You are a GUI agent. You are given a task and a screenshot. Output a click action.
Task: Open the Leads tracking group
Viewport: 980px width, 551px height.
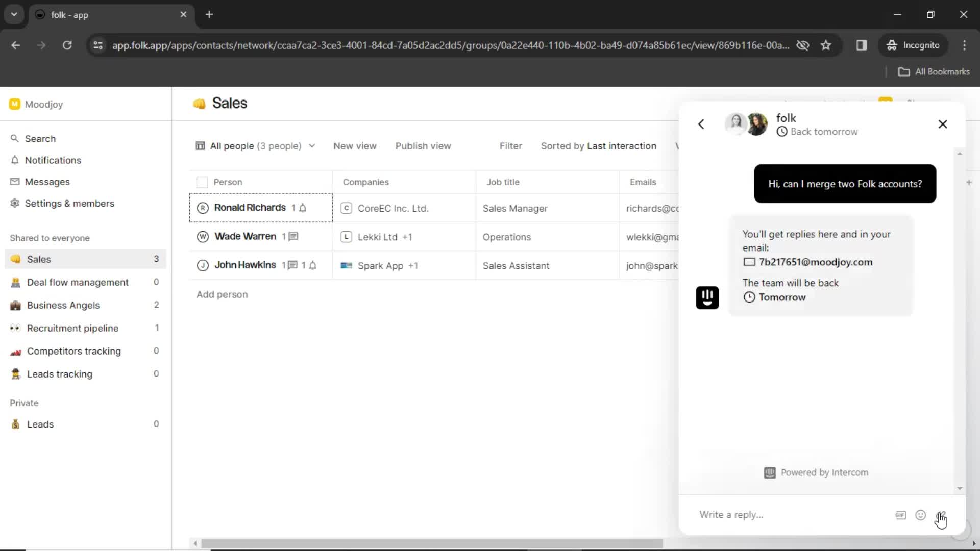pyautogui.click(x=85, y=374)
